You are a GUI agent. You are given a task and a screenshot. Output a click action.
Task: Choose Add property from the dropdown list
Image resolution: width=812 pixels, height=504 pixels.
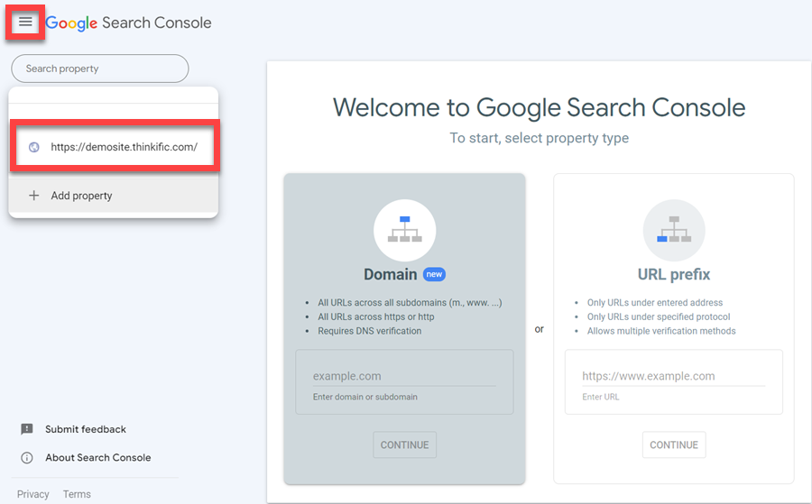click(x=81, y=196)
